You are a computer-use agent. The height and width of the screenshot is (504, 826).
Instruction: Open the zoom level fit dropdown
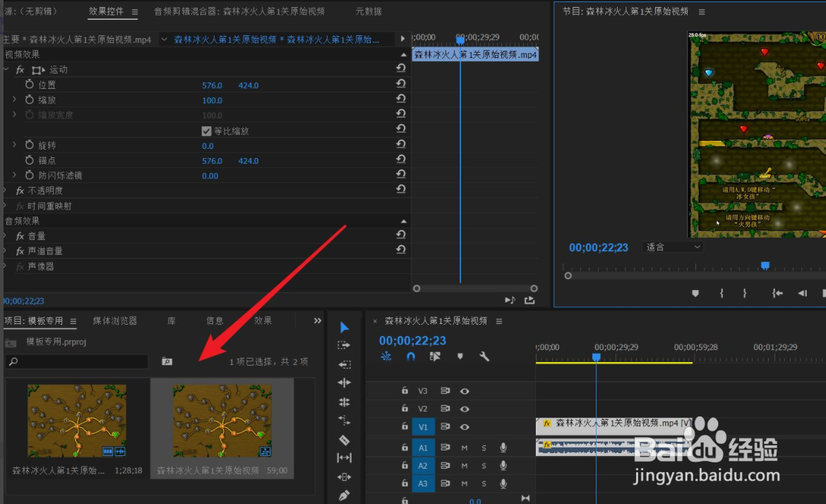click(x=672, y=247)
